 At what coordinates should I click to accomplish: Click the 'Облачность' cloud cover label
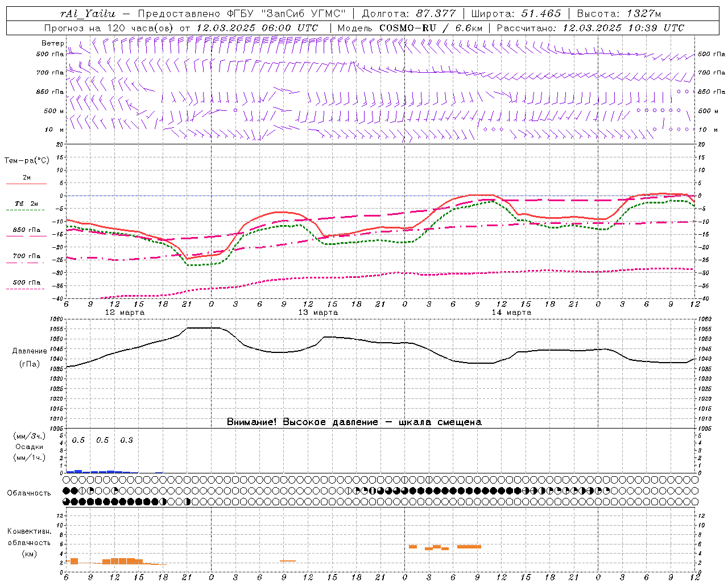coord(29,493)
